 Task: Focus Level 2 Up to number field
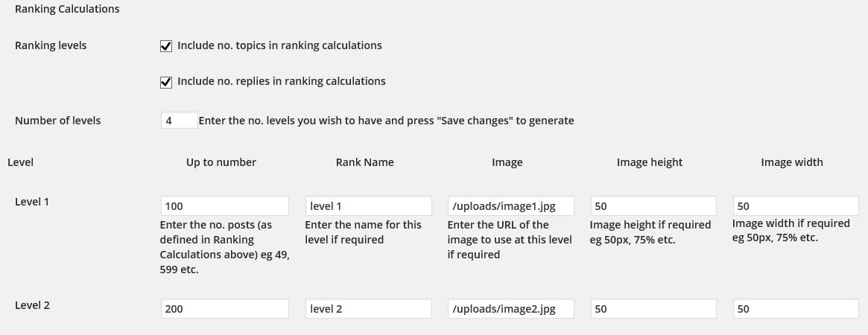point(224,309)
